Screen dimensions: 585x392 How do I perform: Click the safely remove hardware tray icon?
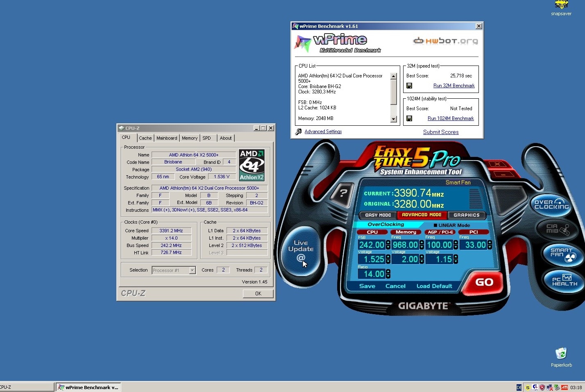coord(557,387)
